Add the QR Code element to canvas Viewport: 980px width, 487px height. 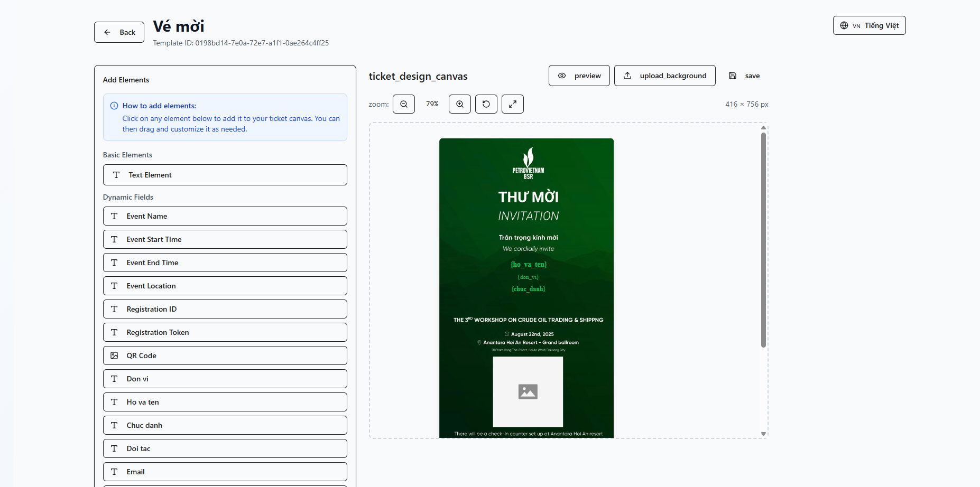[x=225, y=355]
